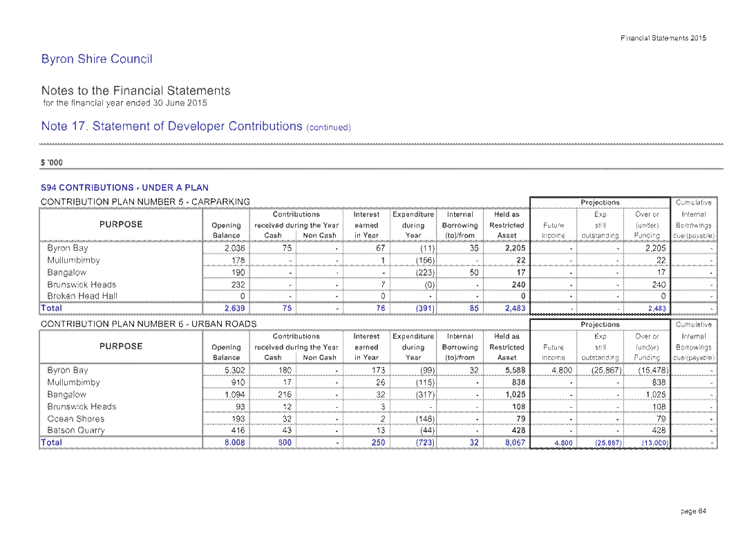Viewport: 756px width, 535px height.
Task: Select 'Note 17. Statement of Developer Contributions' heading
Action: (171, 126)
